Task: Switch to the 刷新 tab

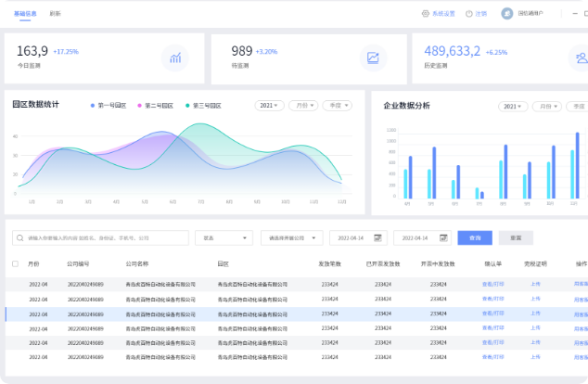Action: pyautogui.click(x=56, y=14)
